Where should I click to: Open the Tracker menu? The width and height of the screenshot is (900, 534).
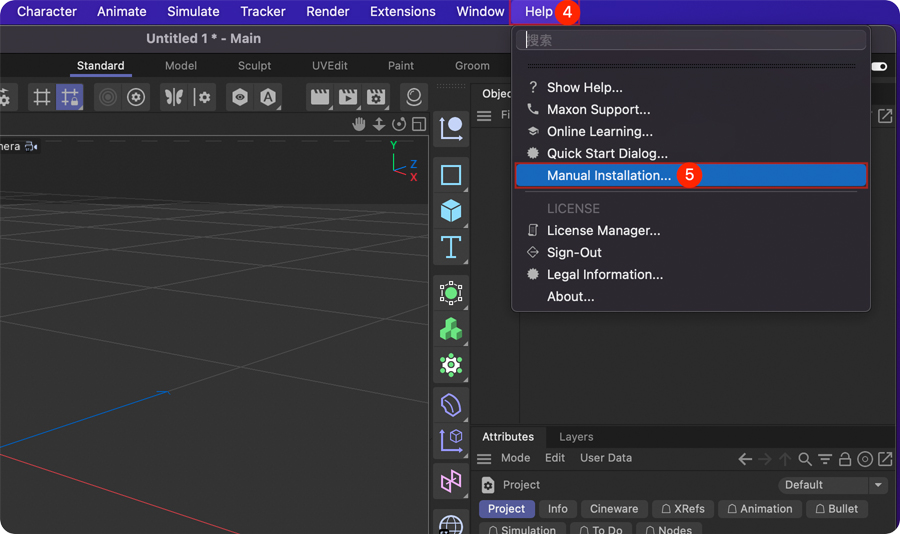click(x=262, y=11)
